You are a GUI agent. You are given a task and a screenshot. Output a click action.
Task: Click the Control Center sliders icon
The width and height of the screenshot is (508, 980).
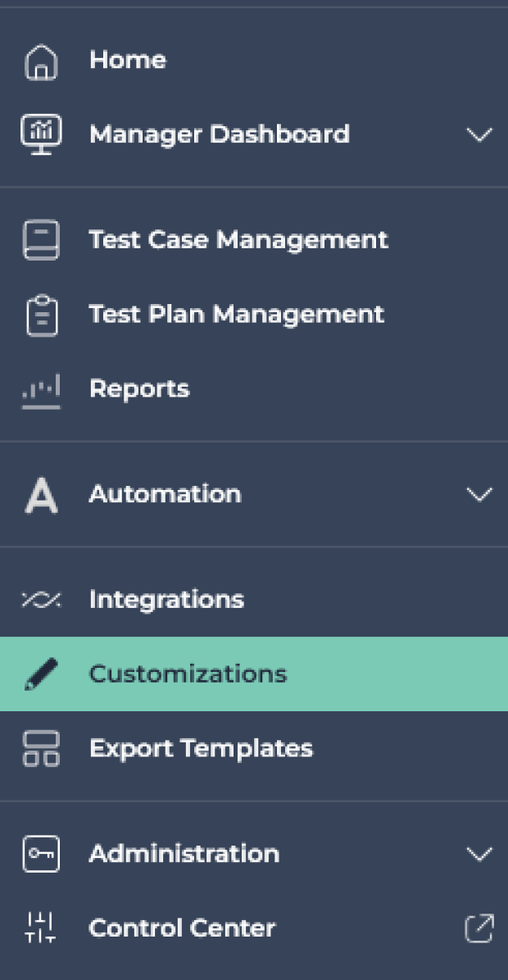click(x=41, y=928)
